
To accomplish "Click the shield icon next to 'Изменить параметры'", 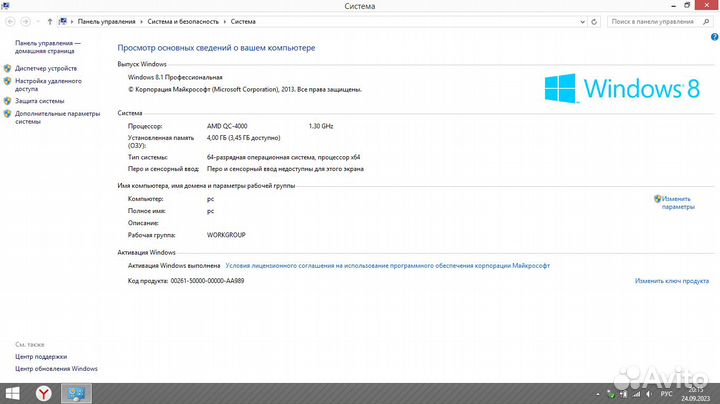I will [658, 199].
